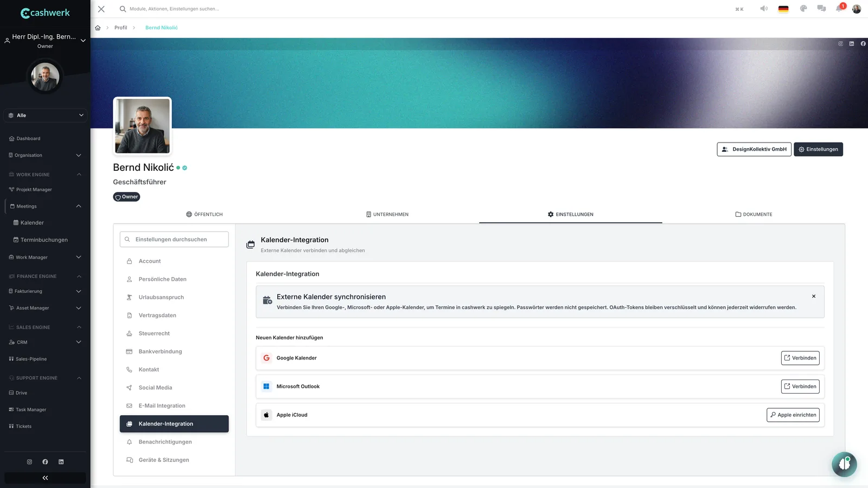Collapse the WORK ENGINE group
This screenshot has height=488, width=868.
point(46,175)
